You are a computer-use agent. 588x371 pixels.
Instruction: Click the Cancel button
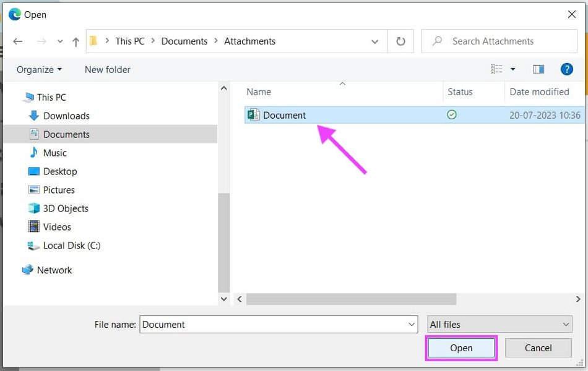tap(538, 348)
